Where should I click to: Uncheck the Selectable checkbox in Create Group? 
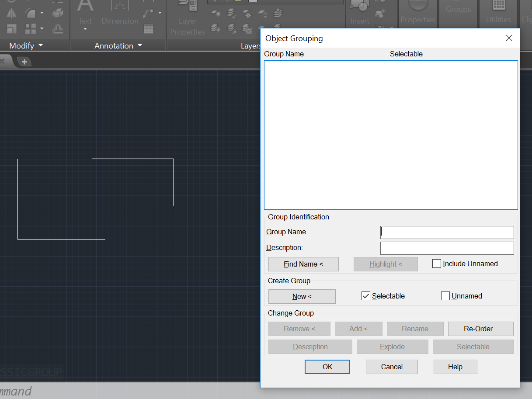coord(366,296)
